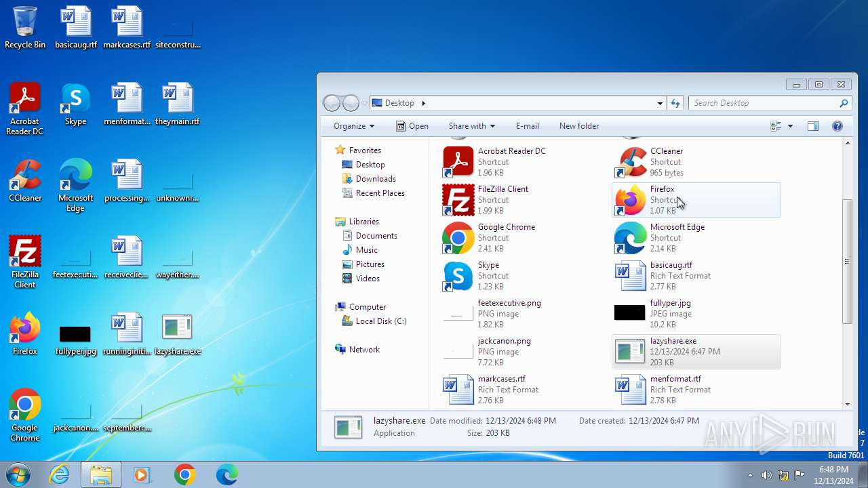
Task: Toggle the preview pane button
Action: (813, 126)
